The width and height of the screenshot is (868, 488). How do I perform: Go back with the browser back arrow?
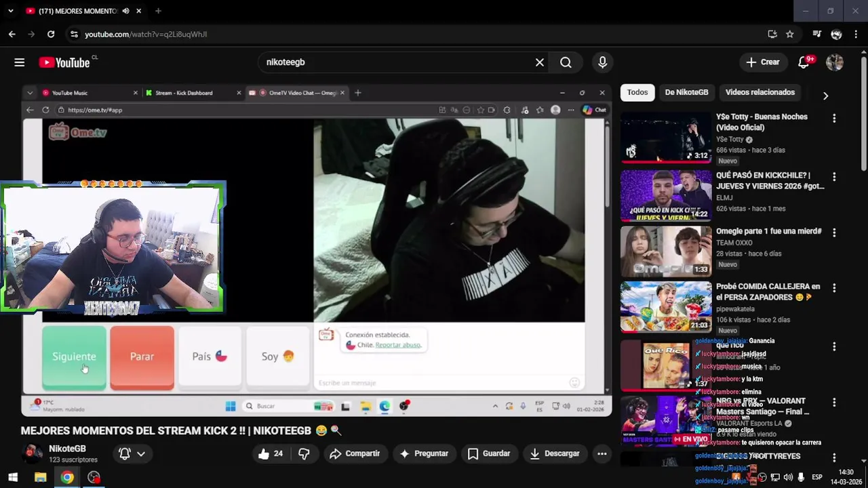click(x=12, y=34)
